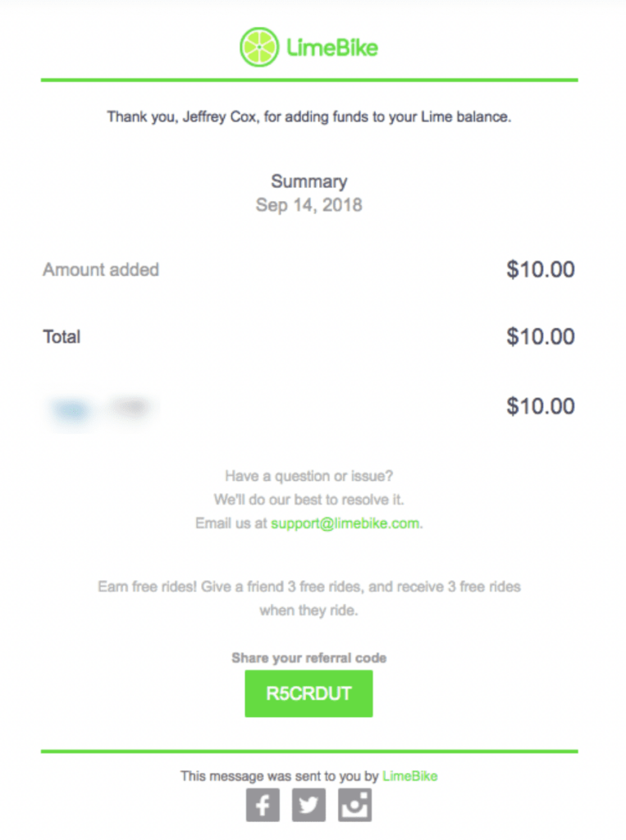Click the Summary heading
Screen dimensions: 626x840
[309, 181]
